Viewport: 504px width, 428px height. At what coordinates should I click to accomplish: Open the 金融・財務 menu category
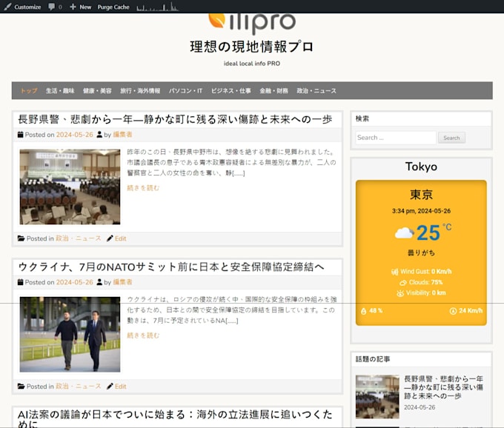click(273, 91)
